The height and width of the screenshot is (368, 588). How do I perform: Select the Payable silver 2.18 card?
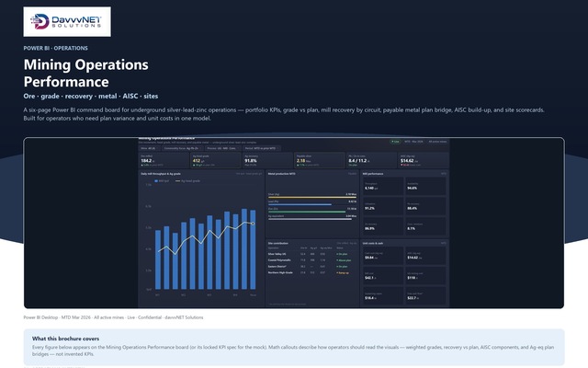point(320,160)
